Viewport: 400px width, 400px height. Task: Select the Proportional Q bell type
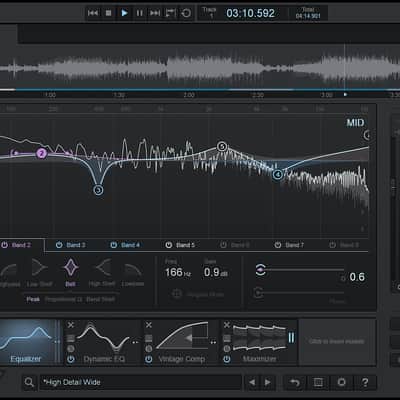point(63,299)
